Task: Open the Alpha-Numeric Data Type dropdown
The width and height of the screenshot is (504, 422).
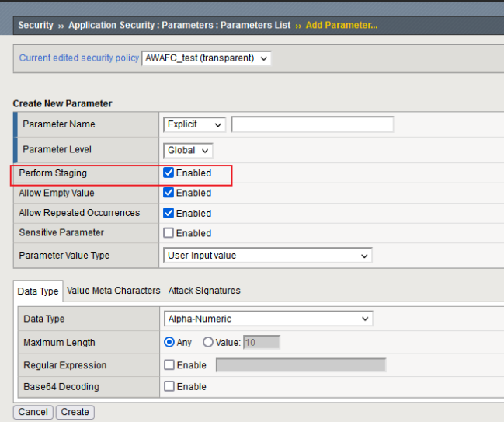Action: [x=268, y=319]
